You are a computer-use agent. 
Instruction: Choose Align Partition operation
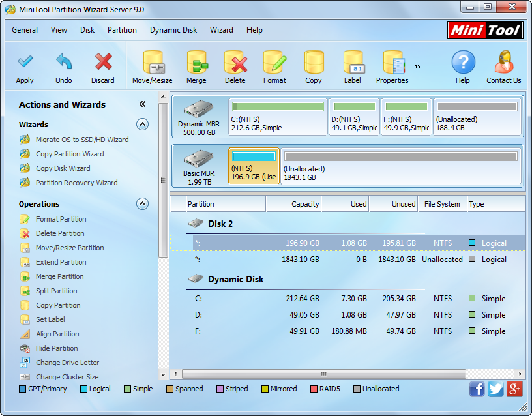pos(57,334)
